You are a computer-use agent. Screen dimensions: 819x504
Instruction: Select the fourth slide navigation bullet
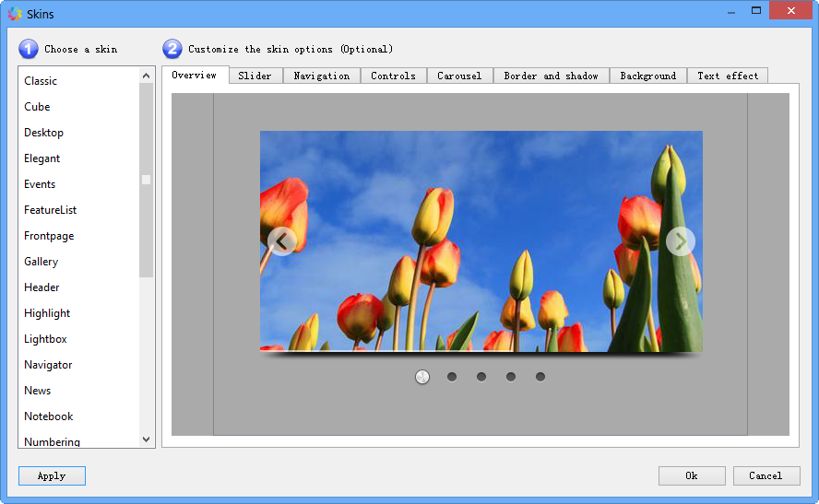pos(511,377)
